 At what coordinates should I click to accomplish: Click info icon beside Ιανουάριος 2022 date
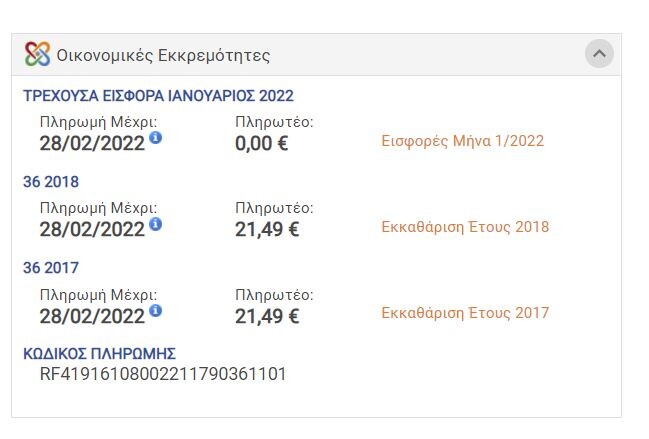155,137
